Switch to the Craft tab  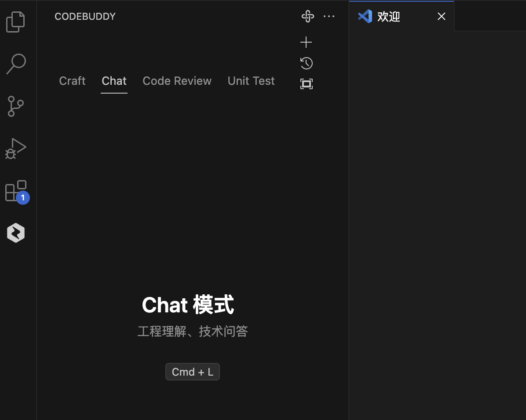pyautogui.click(x=72, y=81)
